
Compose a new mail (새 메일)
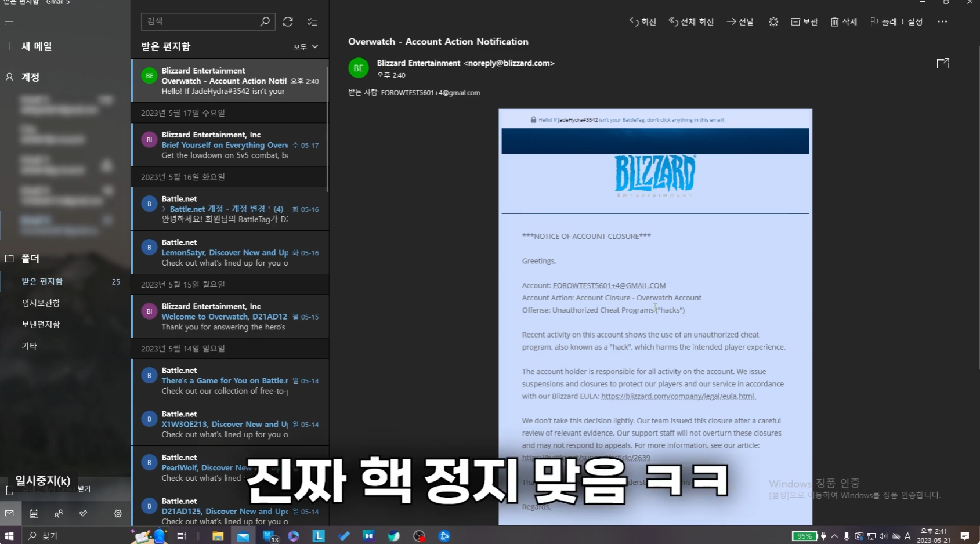pyautogui.click(x=29, y=46)
